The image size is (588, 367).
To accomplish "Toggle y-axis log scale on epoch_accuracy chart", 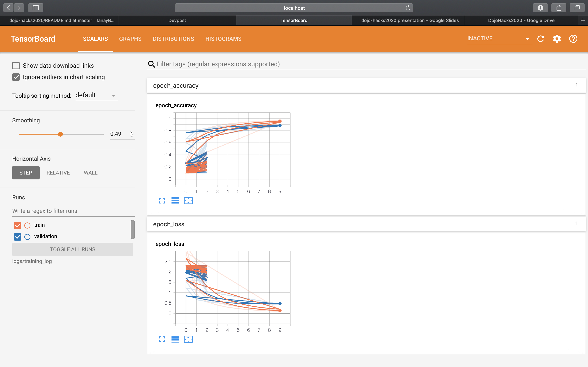I will pyautogui.click(x=175, y=201).
